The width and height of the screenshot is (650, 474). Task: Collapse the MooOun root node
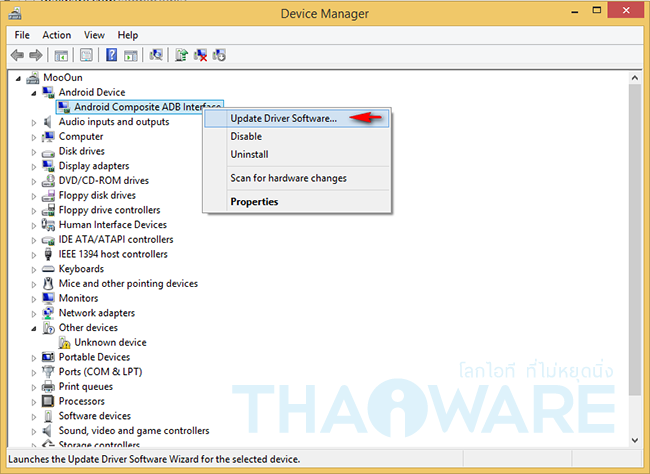click(18, 78)
